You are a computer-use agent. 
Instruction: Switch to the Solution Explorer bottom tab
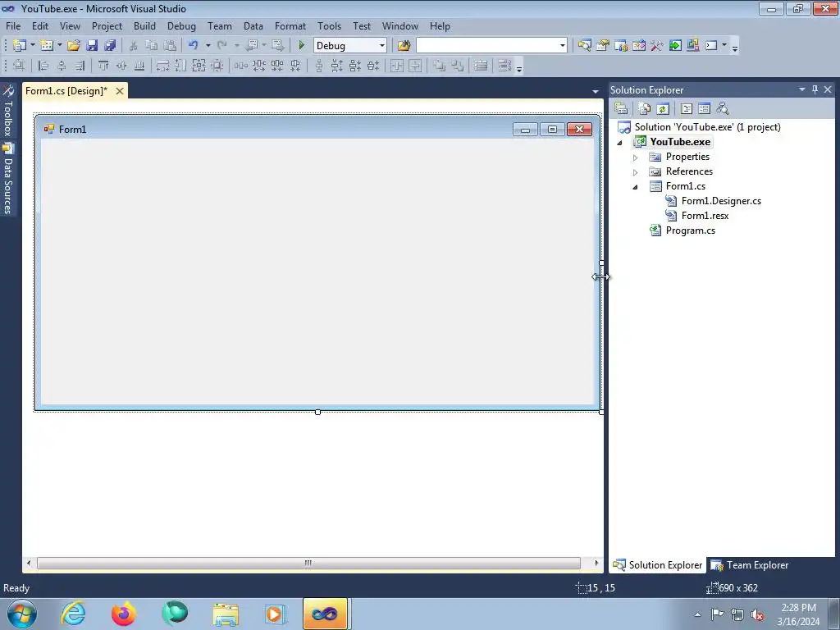pyautogui.click(x=657, y=564)
